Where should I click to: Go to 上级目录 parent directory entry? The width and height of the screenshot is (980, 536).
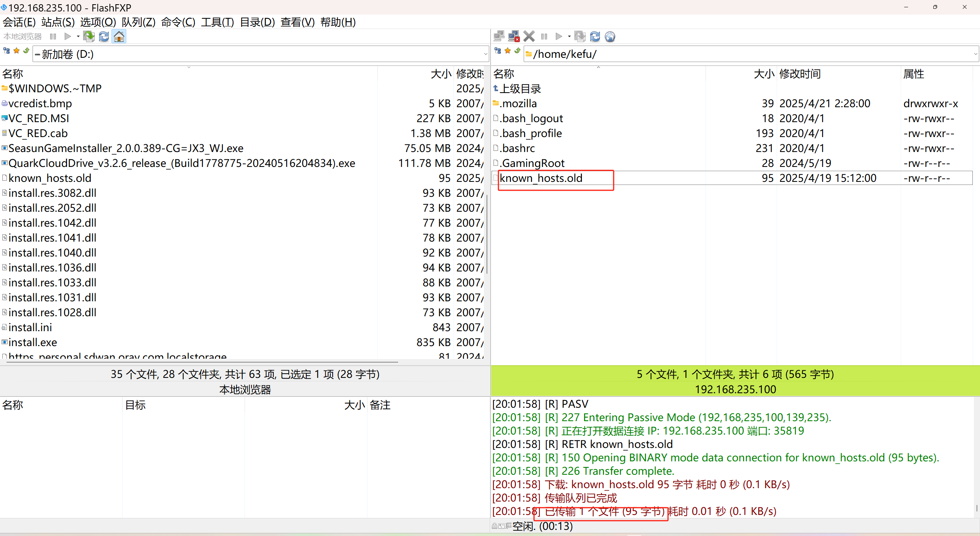520,89
